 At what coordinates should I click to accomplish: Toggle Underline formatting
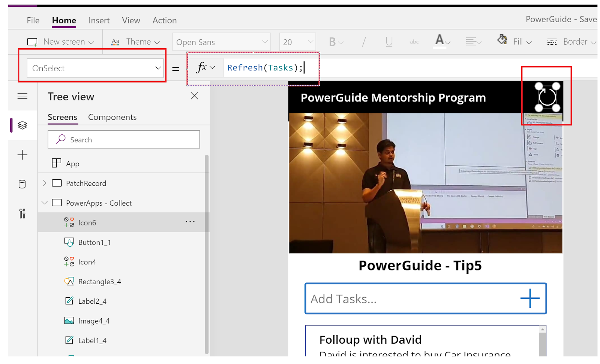pos(389,42)
